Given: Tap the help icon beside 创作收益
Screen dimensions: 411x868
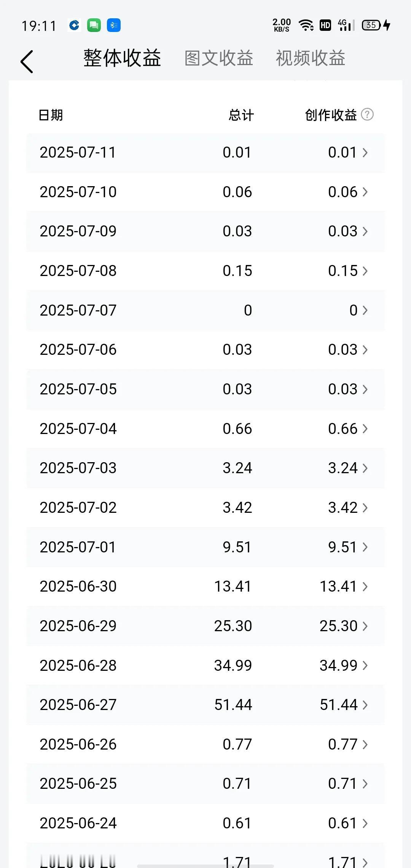Looking at the screenshot, I should point(367,114).
